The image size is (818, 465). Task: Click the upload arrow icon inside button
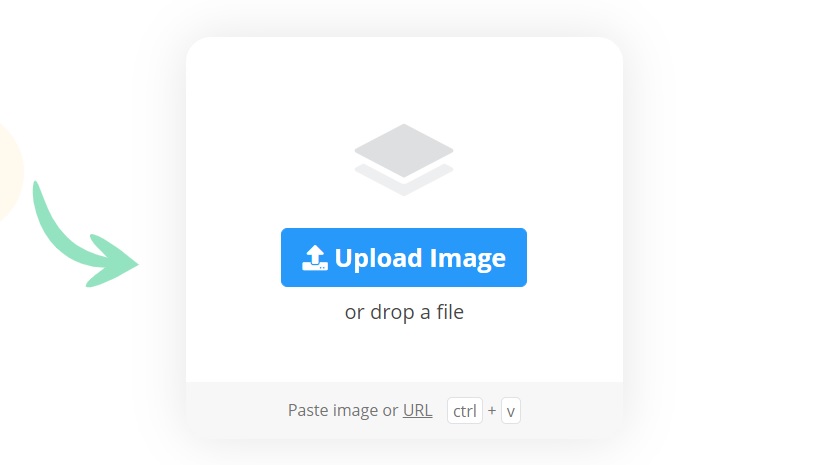pyautogui.click(x=315, y=258)
